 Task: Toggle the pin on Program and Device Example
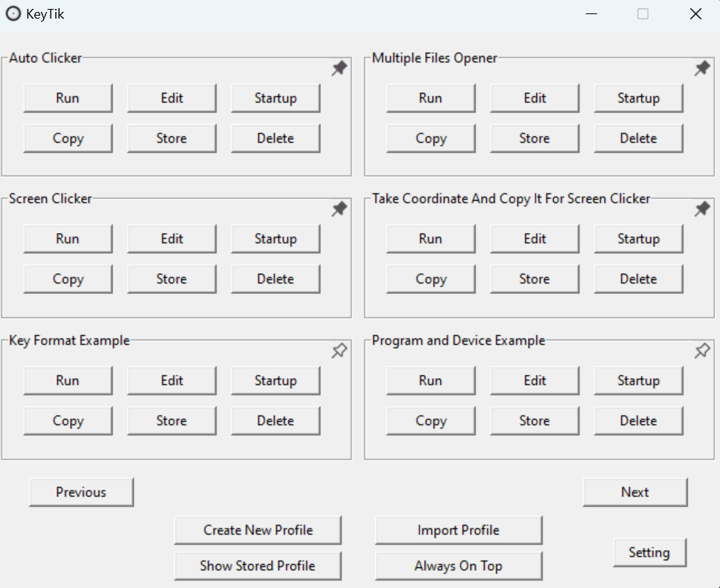click(x=701, y=351)
